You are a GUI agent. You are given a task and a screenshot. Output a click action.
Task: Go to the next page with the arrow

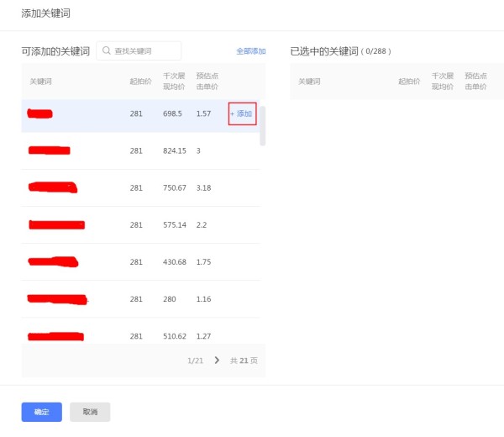[x=217, y=360]
